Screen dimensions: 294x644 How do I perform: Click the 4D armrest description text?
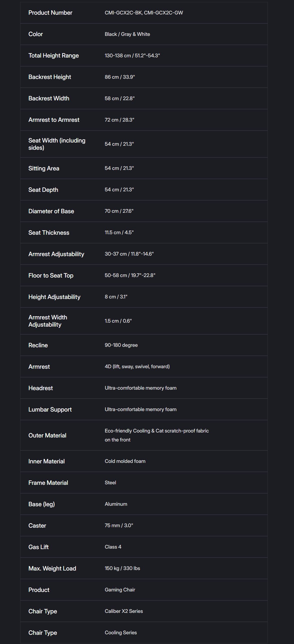coord(137,366)
